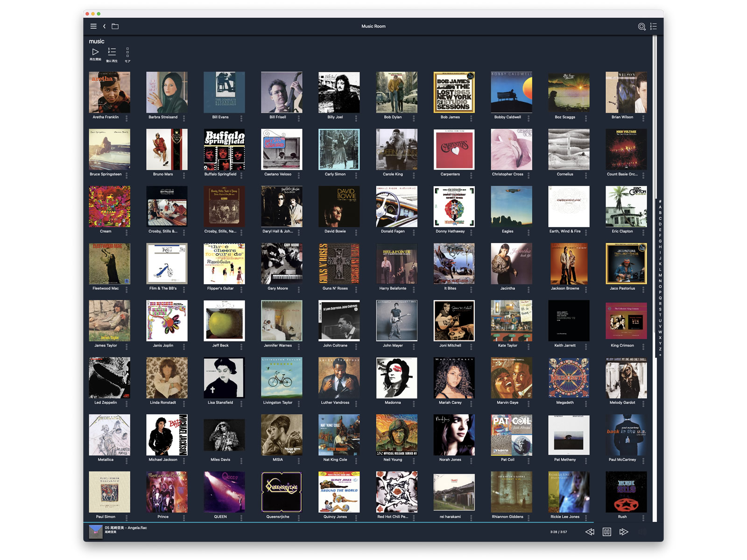Open the Eric Clapton album cover
Image resolution: width=747 pixels, height=560 pixels.
click(x=626, y=206)
